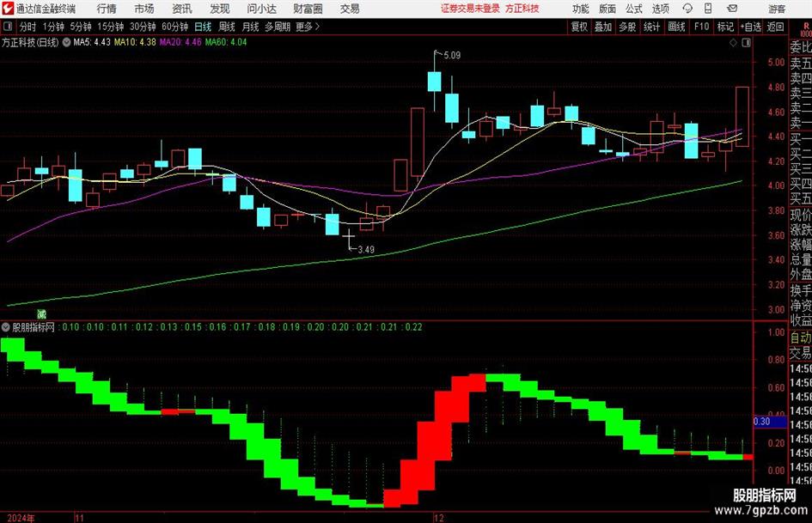The width and height of the screenshot is (812, 523).
Task: Click the 通达信 red logo icon
Action: (x=8, y=9)
